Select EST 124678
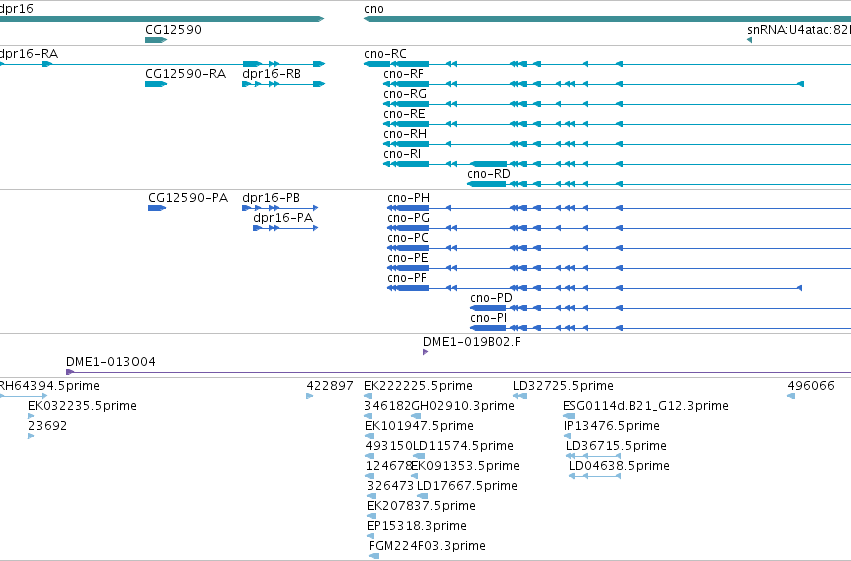The height and width of the screenshot is (561, 851). [x=370, y=476]
